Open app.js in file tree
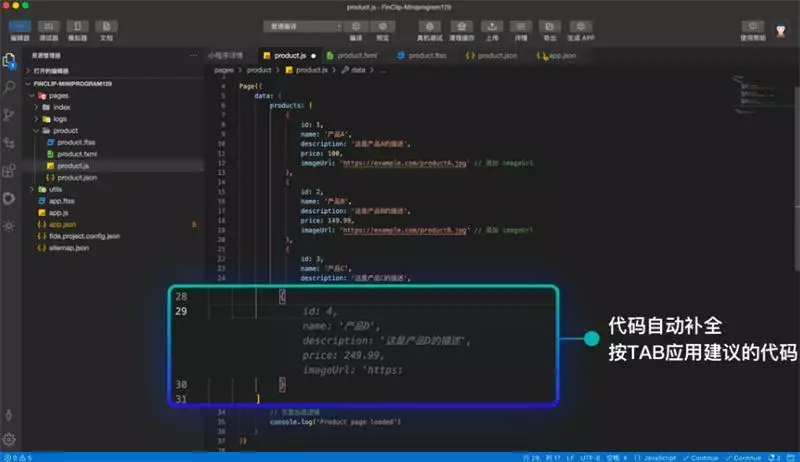The height and width of the screenshot is (462, 800). click(x=53, y=213)
